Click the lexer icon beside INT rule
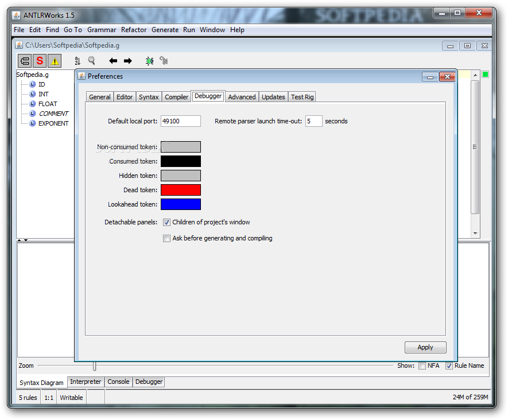Image resolution: width=508 pixels, height=420 pixels. click(x=32, y=94)
